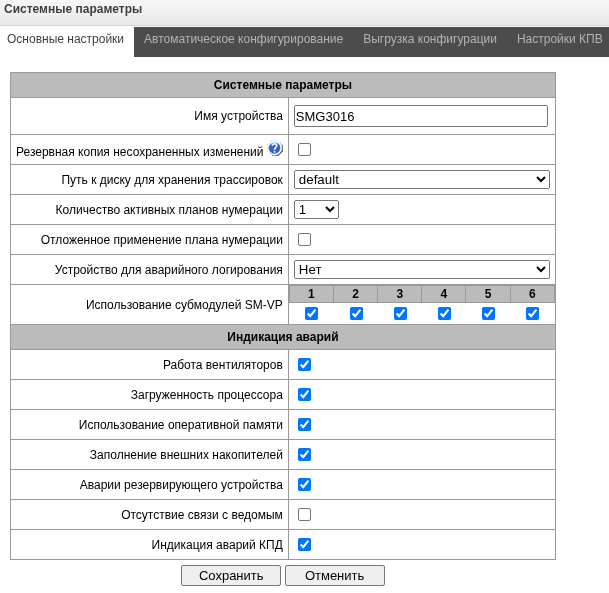Disable fan operation alarm indication
Viewport: 609px width, 593px height.
[x=304, y=364]
